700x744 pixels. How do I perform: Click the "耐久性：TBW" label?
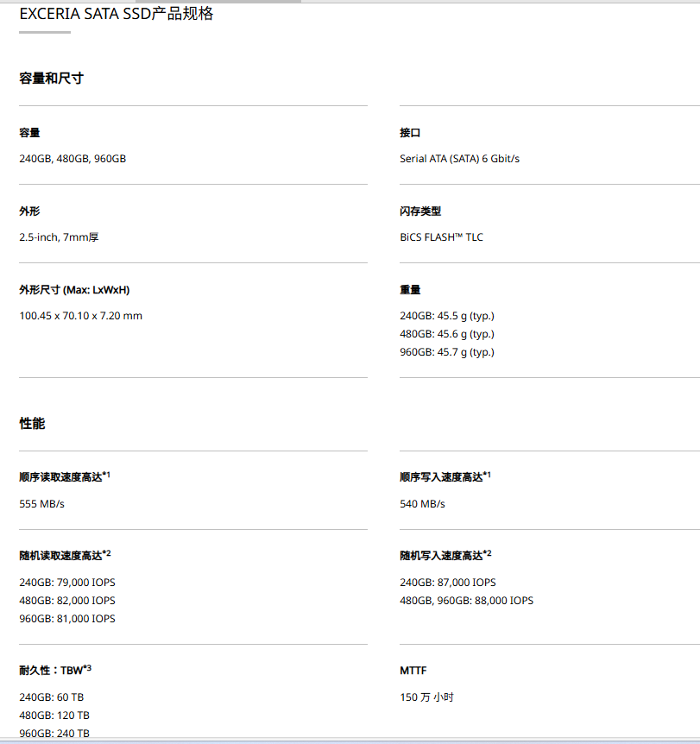[x=51, y=671]
